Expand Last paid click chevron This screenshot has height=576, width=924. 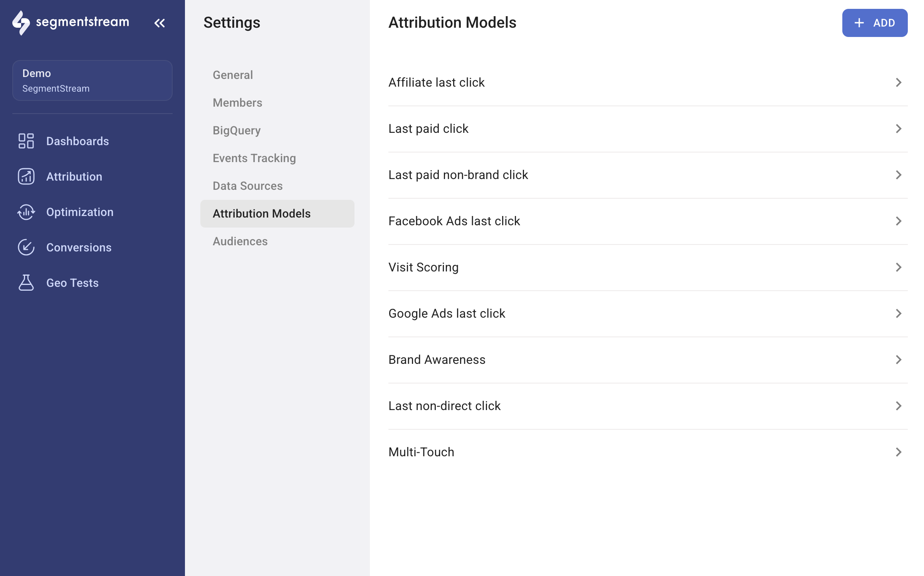point(898,129)
